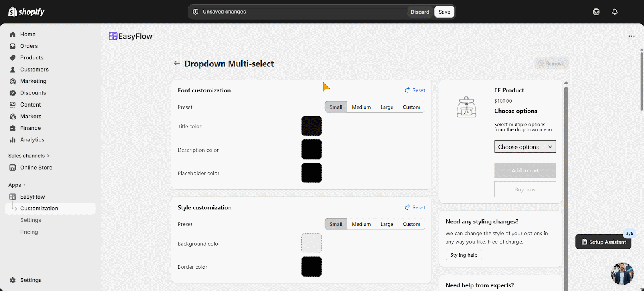Open the support chat avatar
The image size is (644, 291).
coord(622,274)
